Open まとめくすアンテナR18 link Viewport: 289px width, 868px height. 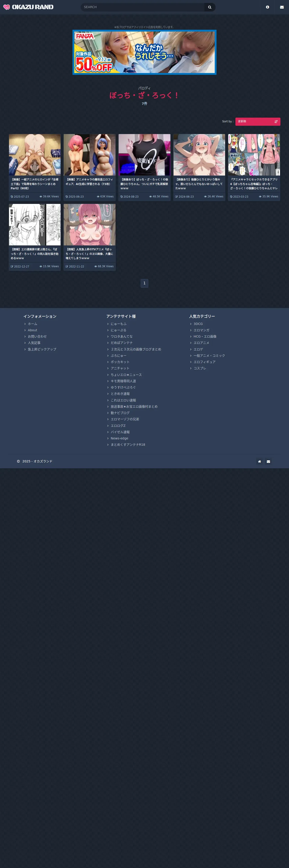(x=128, y=445)
